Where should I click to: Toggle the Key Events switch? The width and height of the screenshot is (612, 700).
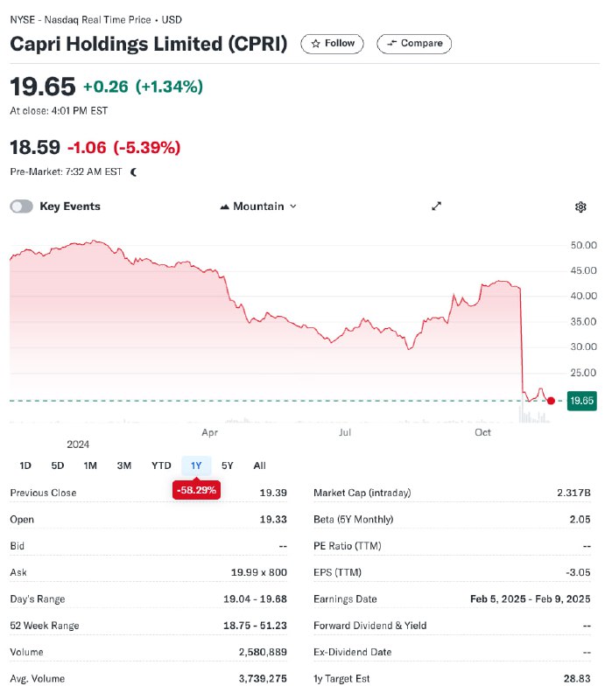21,206
